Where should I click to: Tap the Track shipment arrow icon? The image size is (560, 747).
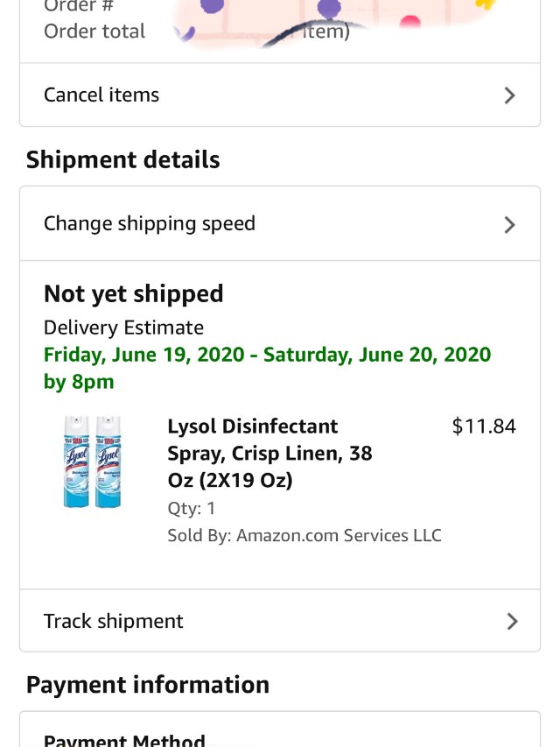(x=512, y=622)
